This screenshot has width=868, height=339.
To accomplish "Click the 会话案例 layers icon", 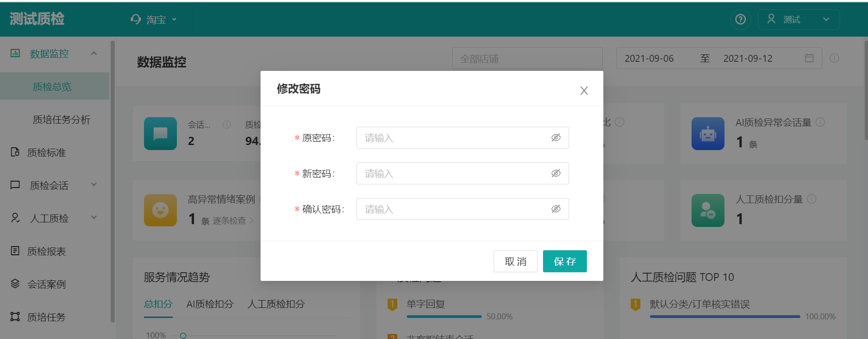I will point(15,284).
